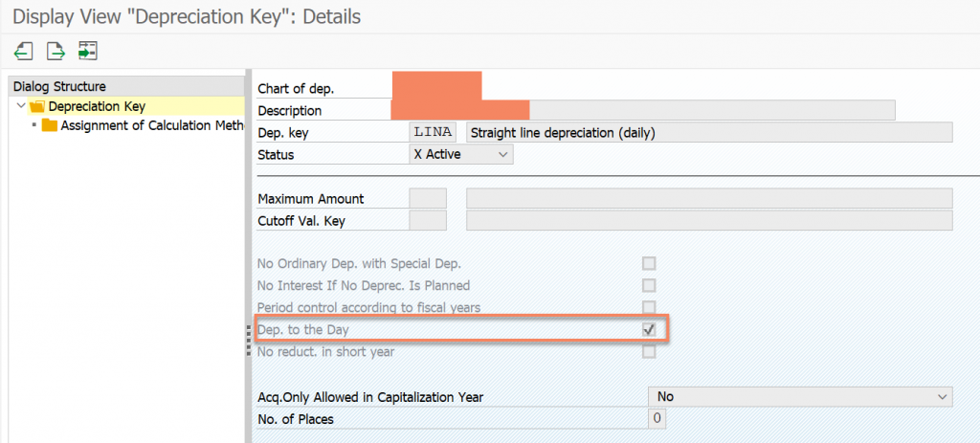The width and height of the screenshot is (980, 443).
Task: Click the Assignment of Calculation Methods folder icon
Action: pos(50,125)
